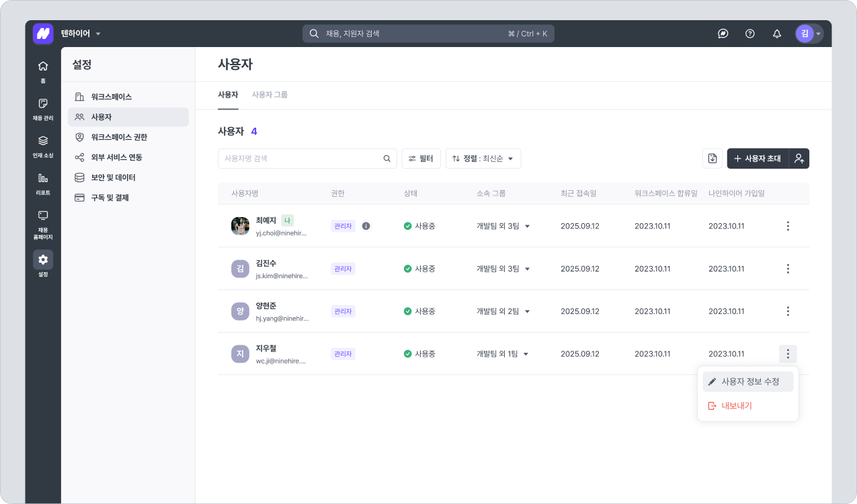The height and width of the screenshot is (504, 857).
Task: Click the bulk user invite icon
Action: point(799,159)
